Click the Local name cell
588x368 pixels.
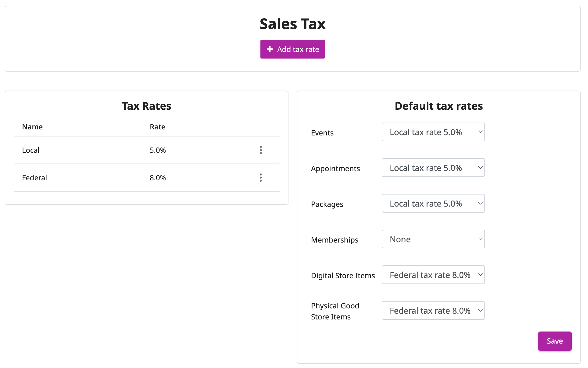31,150
